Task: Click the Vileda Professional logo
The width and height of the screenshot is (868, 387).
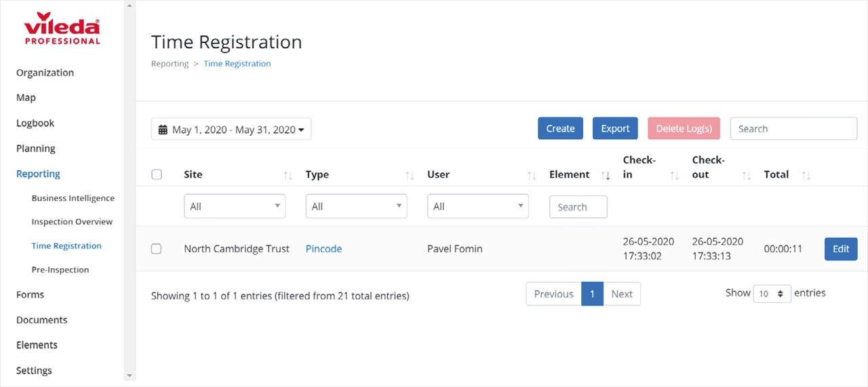Action: (62, 29)
